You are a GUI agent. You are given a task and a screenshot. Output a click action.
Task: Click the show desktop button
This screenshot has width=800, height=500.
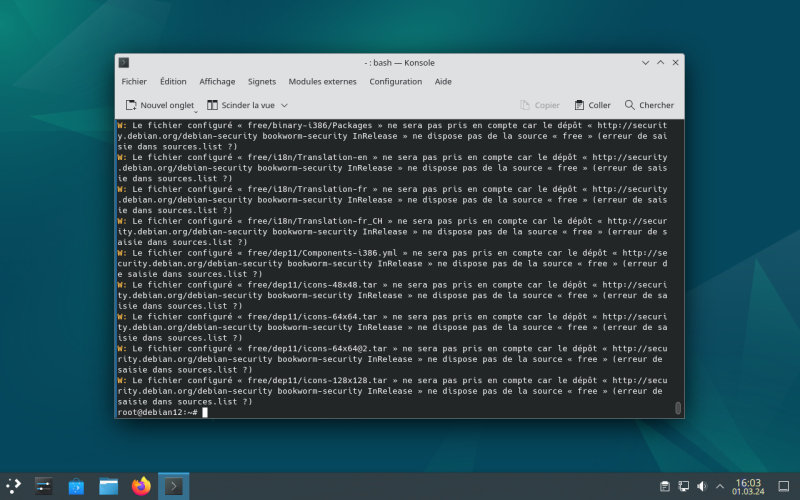[783, 486]
